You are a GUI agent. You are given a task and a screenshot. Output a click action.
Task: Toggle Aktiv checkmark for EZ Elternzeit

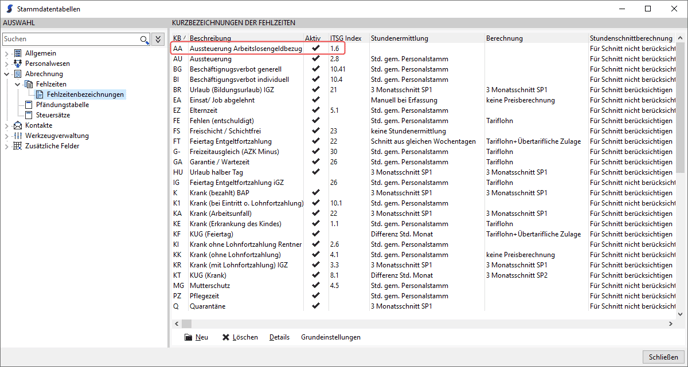coord(315,110)
